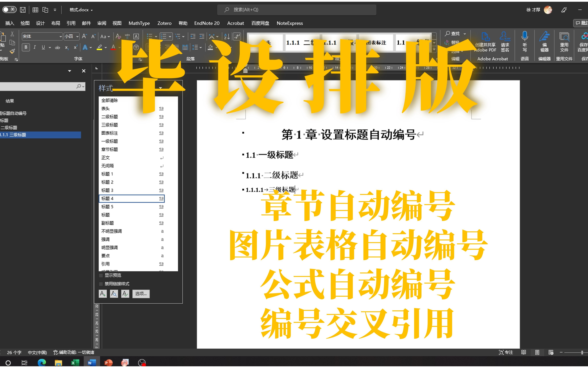Click the numbered list icon
The width and height of the screenshot is (588, 368).
coord(164,37)
